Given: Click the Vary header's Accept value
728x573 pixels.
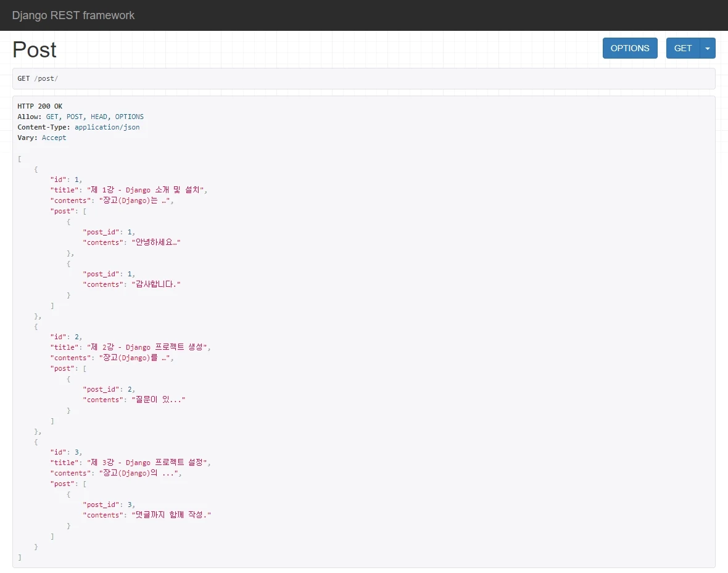Looking at the screenshot, I should tap(54, 138).
